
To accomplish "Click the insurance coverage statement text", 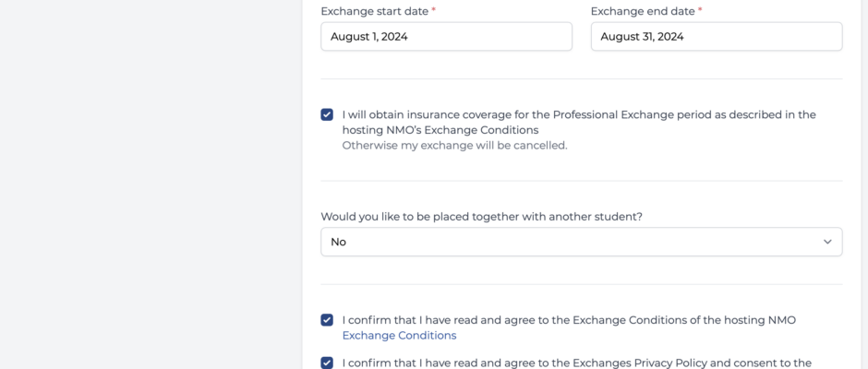I will 579,123.
